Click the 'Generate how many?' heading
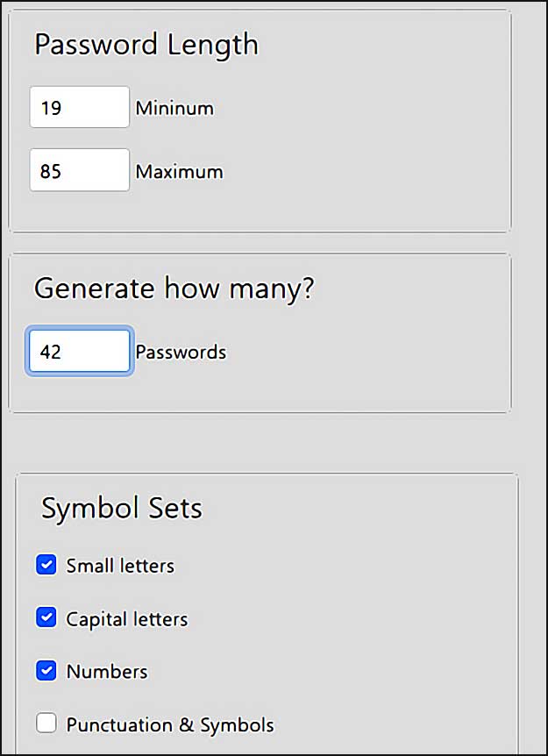Image resolution: width=548 pixels, height=756 pixels. click(x=174, y=289)
